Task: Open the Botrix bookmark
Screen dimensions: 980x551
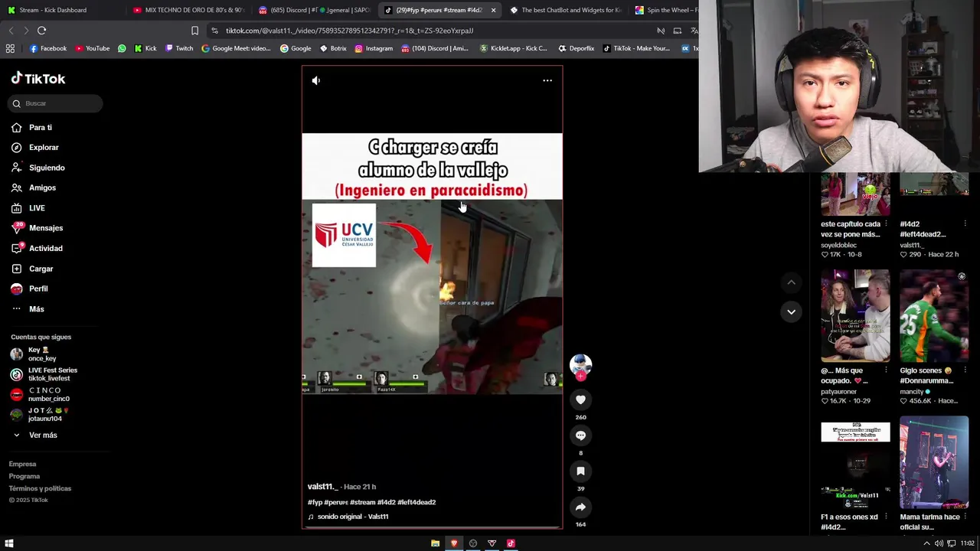Action: click(333, 48)
